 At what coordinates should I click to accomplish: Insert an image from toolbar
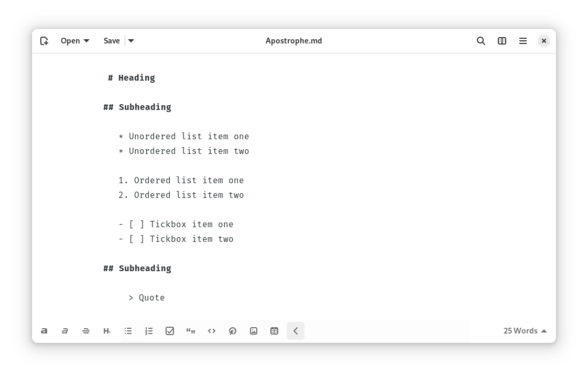(254, 331)
